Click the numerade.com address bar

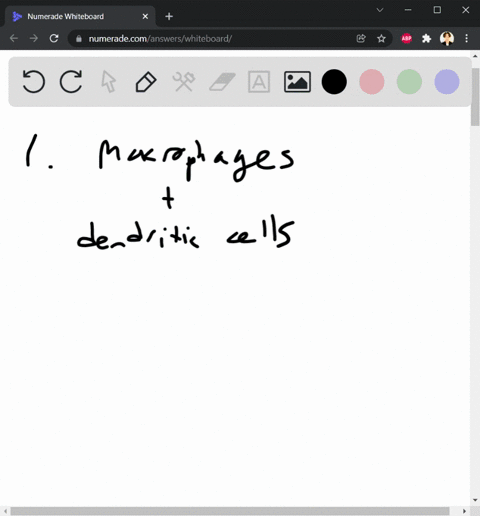[x=230, y=39]
